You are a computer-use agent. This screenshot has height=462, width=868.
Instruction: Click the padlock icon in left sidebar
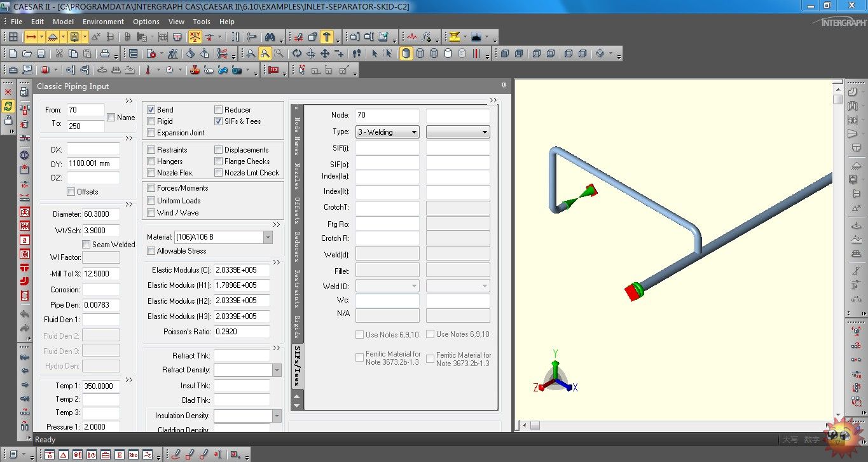[8, 120]
